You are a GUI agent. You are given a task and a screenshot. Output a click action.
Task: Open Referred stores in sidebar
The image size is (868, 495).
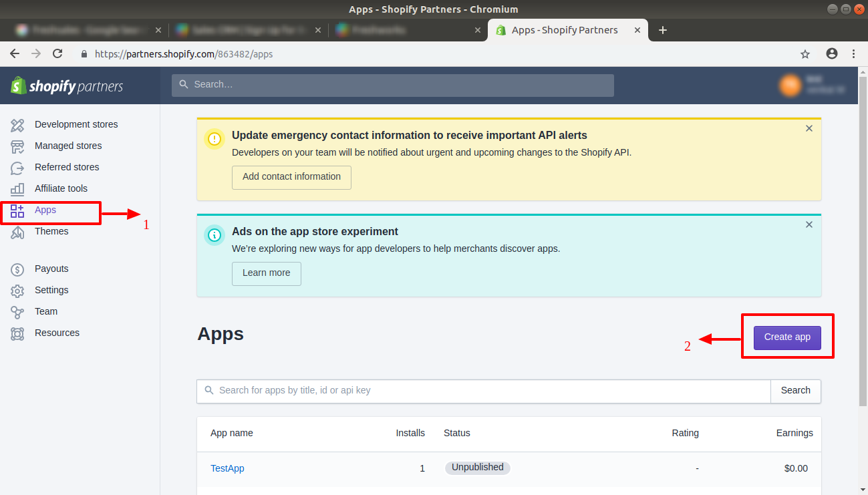pos(67,167)
